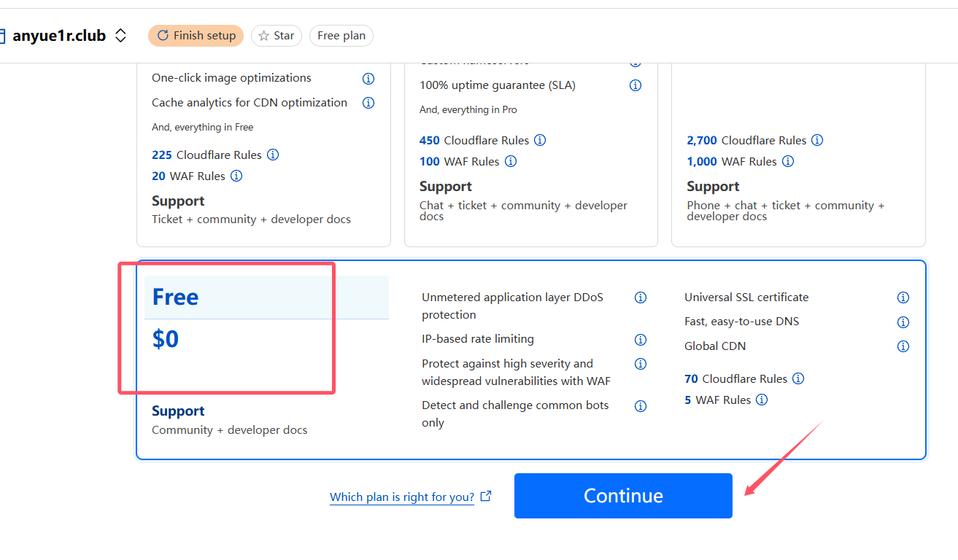
Task: Click "Community + developer docs" under the Free plan
Action: coord(230,430)
